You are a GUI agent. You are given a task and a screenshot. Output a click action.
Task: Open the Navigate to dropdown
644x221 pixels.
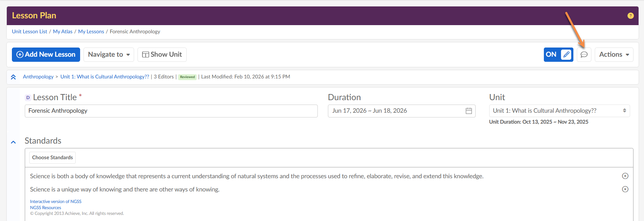point(109,55)
